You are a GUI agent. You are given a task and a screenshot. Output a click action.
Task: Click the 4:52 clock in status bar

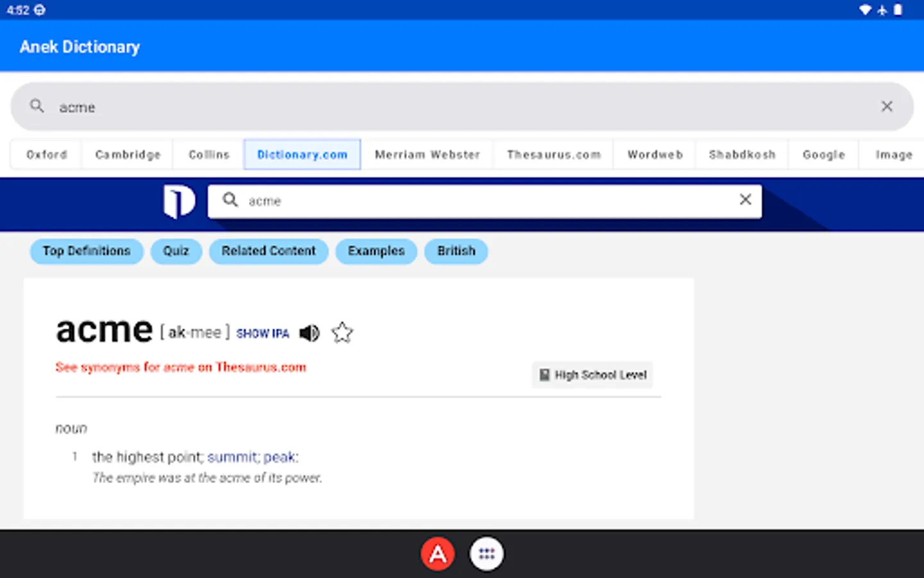18,10
